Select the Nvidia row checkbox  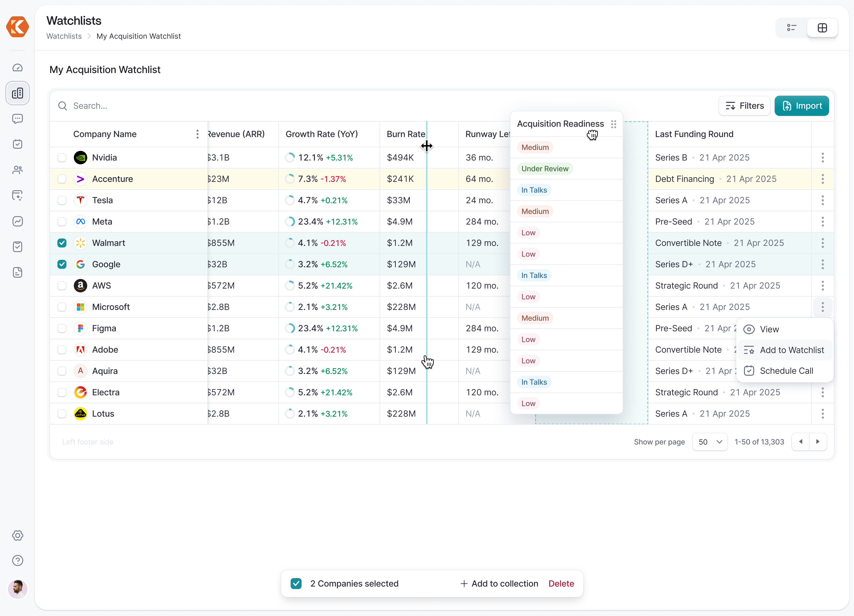(x=62, y=158)
